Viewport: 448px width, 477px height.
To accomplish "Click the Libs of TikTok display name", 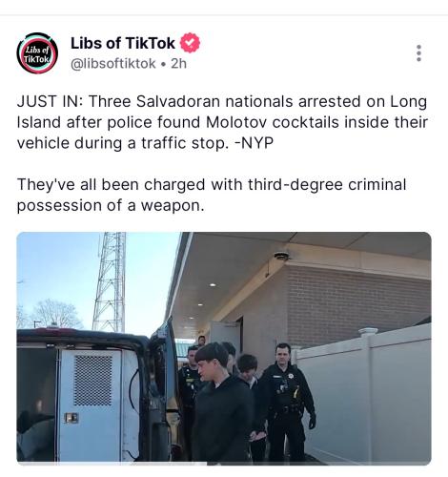I will click(123, 43).
